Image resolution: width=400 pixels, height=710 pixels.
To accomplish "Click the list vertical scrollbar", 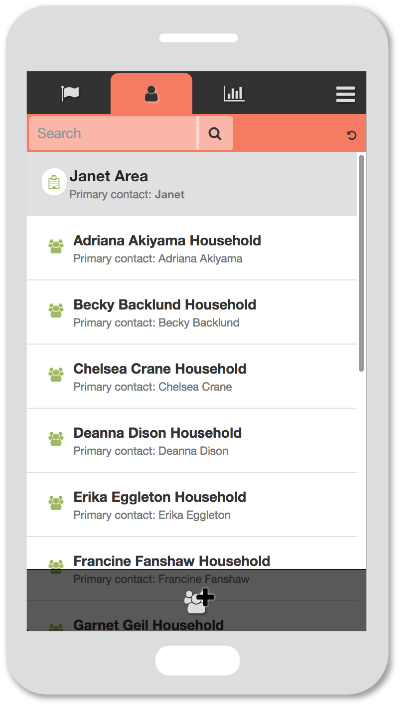I will coord(361,264).
